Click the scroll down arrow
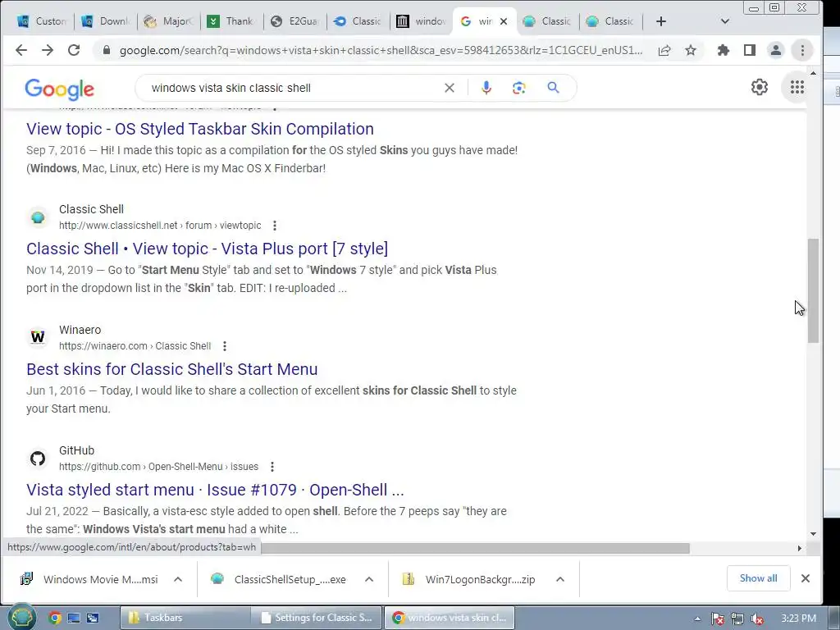840x630 pixels. point(813,533)
